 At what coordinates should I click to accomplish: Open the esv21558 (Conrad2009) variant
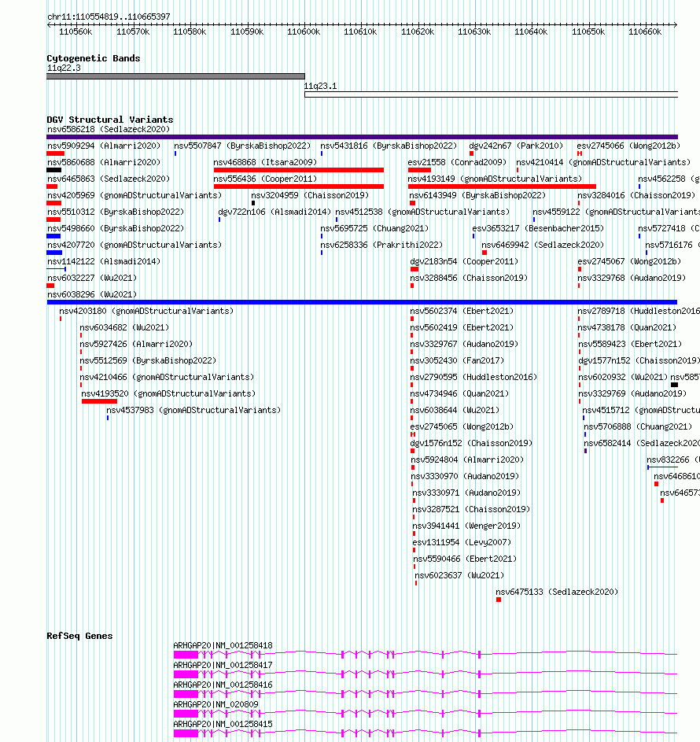tap(457, 162)
